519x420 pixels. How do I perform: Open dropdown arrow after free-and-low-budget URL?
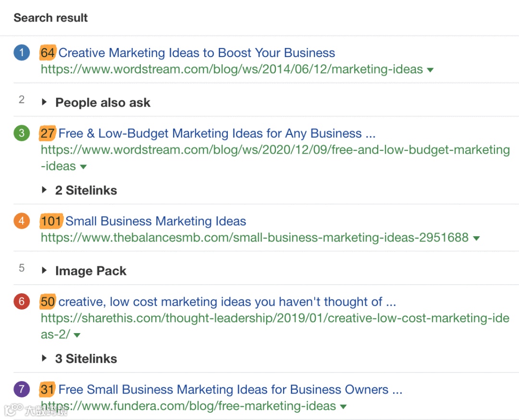click(x=83, y=167)
